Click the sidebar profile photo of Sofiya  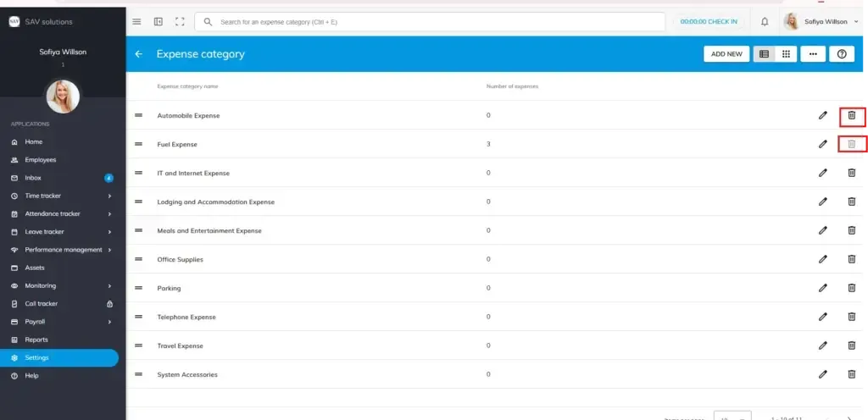click(x=63, y=97)
